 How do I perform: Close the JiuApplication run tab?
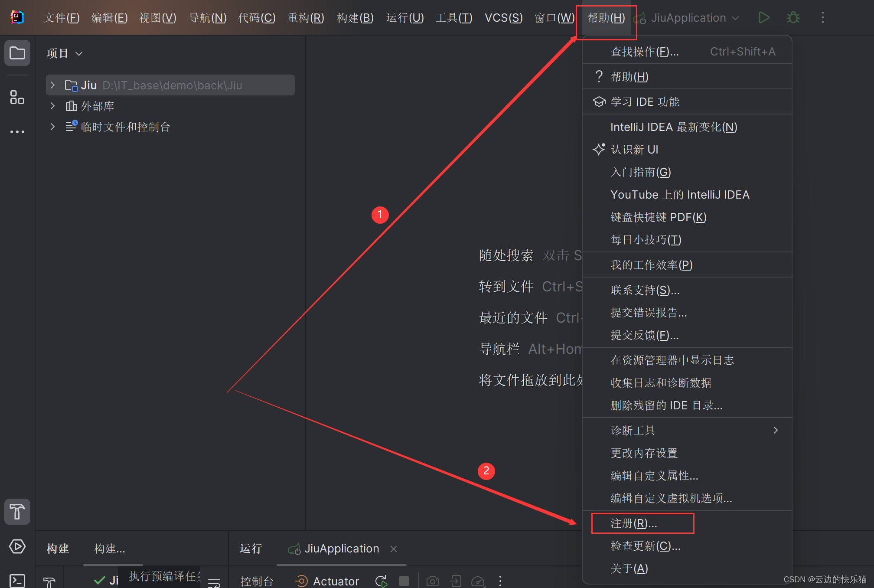[394, 549]
